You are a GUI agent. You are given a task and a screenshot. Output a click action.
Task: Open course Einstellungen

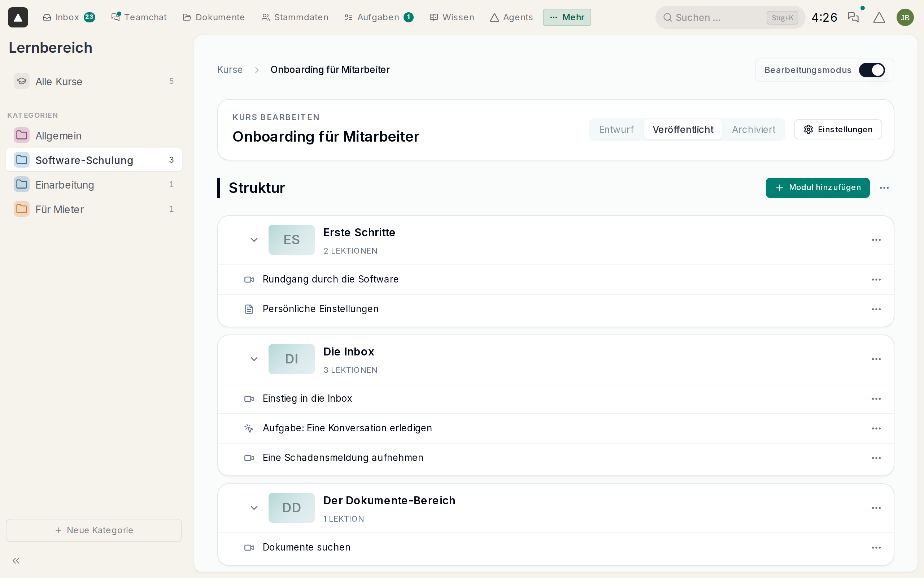click(838, 130)
